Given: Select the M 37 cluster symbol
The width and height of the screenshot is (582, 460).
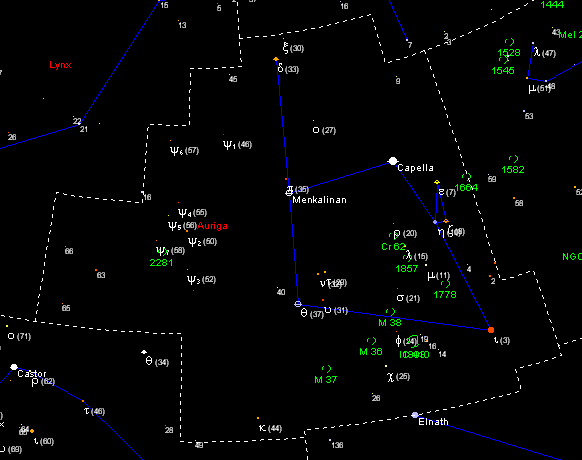Looking at the screenshot, I should click(326, 369).
